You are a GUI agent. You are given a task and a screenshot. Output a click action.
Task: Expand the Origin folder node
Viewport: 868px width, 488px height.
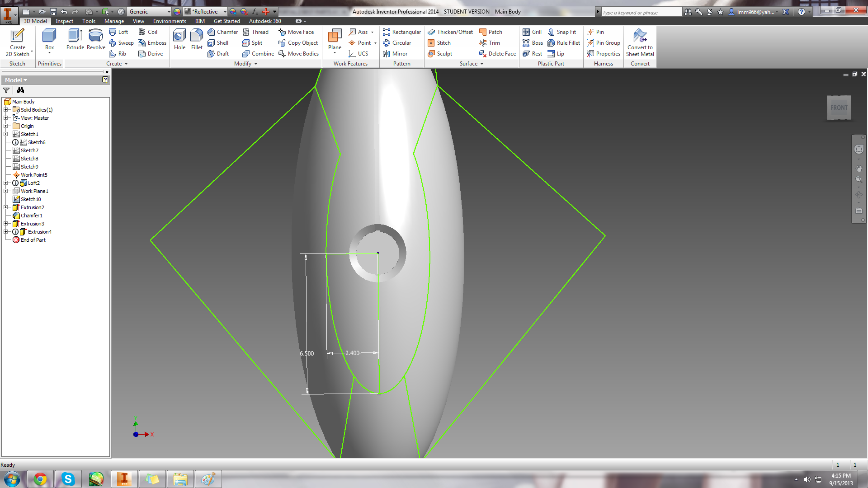5,126
